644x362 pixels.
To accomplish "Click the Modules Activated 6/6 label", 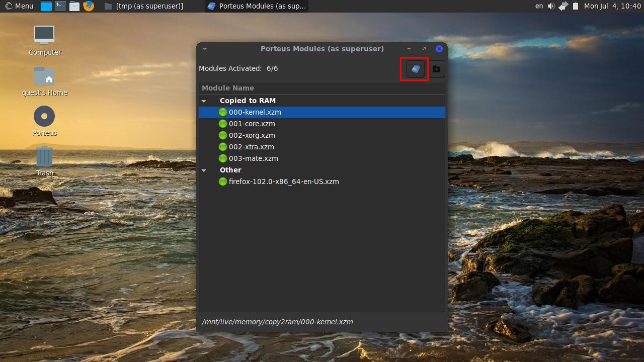I will point(238,68).
